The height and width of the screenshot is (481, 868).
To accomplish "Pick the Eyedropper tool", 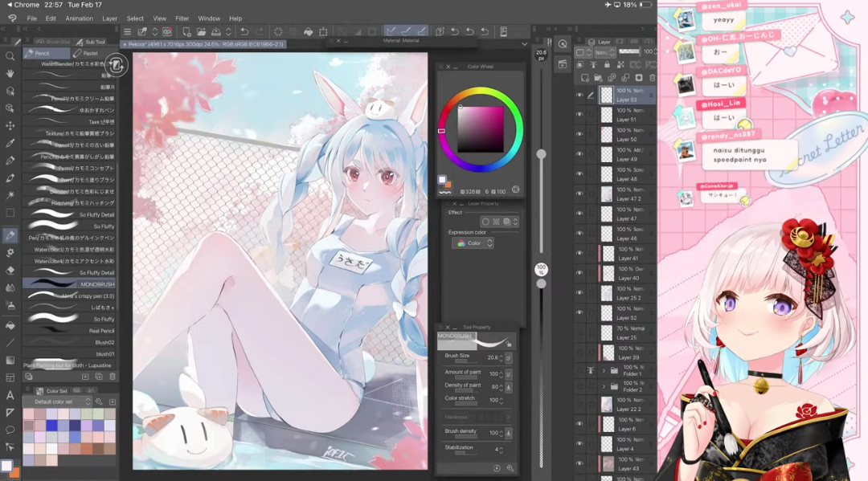I will pyautogui.click(x=10, y=143).
